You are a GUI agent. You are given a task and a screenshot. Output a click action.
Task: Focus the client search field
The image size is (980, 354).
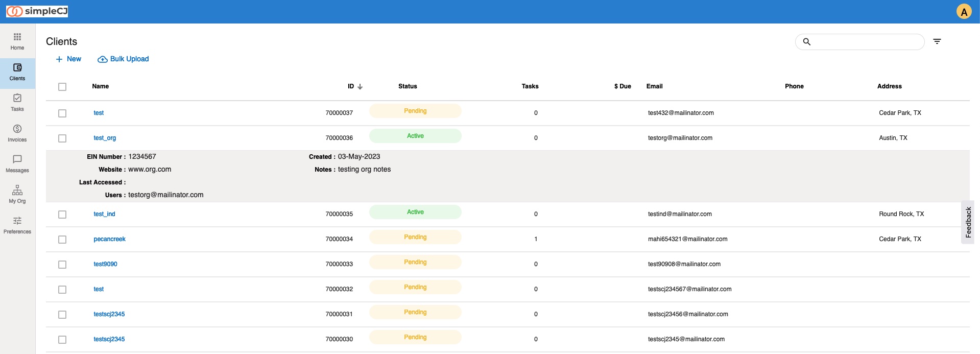[x=866, y=42]
